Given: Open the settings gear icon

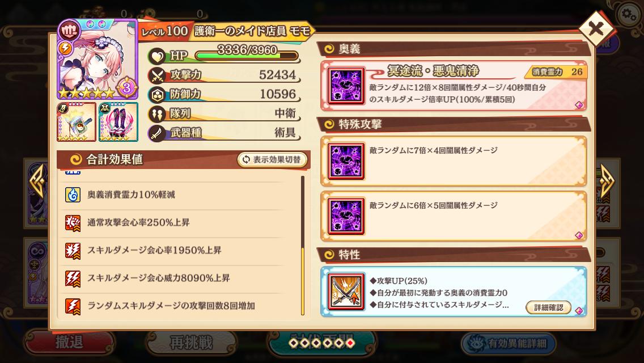Looking at the screenshot, I should (628, 15).
